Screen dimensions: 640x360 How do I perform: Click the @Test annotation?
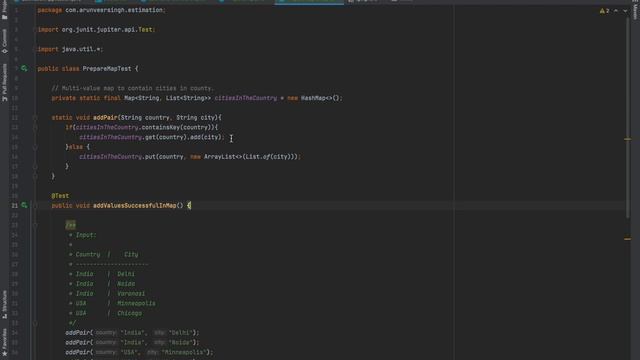(60, 196)
